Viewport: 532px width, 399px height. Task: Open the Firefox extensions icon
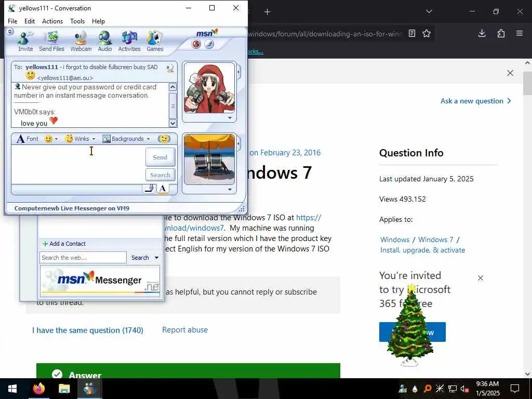coord(501,33)
